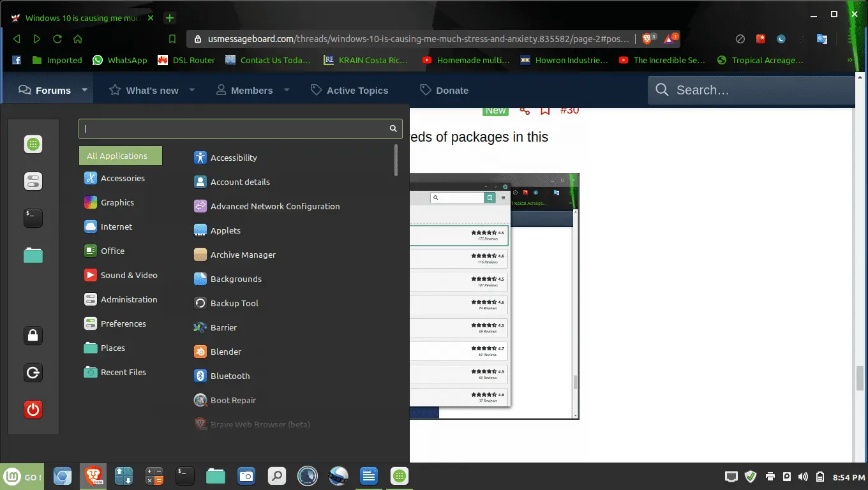Select the All Applications category
868x490 pixels.
(x=121, y=156)
